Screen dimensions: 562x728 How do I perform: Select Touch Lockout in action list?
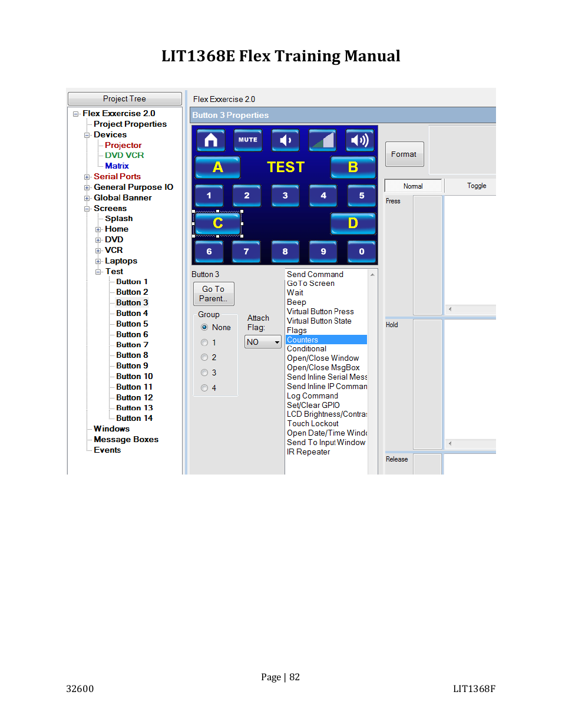tap(313, 423)
